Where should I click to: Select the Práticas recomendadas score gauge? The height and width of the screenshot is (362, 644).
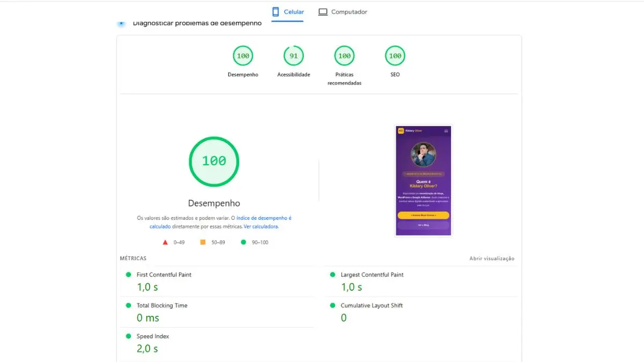(x=344, y=56)
